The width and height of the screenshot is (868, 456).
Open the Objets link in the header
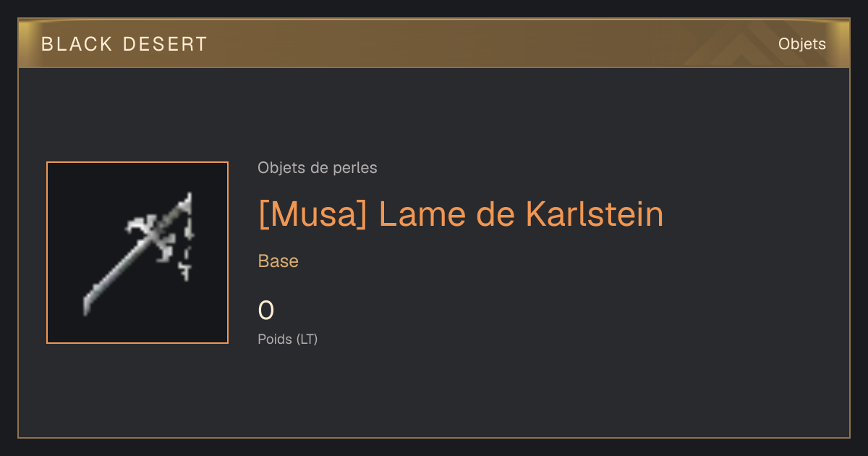[x=801, y=44]
